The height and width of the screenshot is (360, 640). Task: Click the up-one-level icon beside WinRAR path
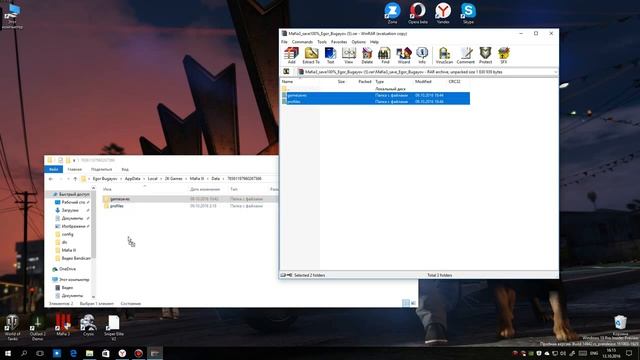(287, 72)
